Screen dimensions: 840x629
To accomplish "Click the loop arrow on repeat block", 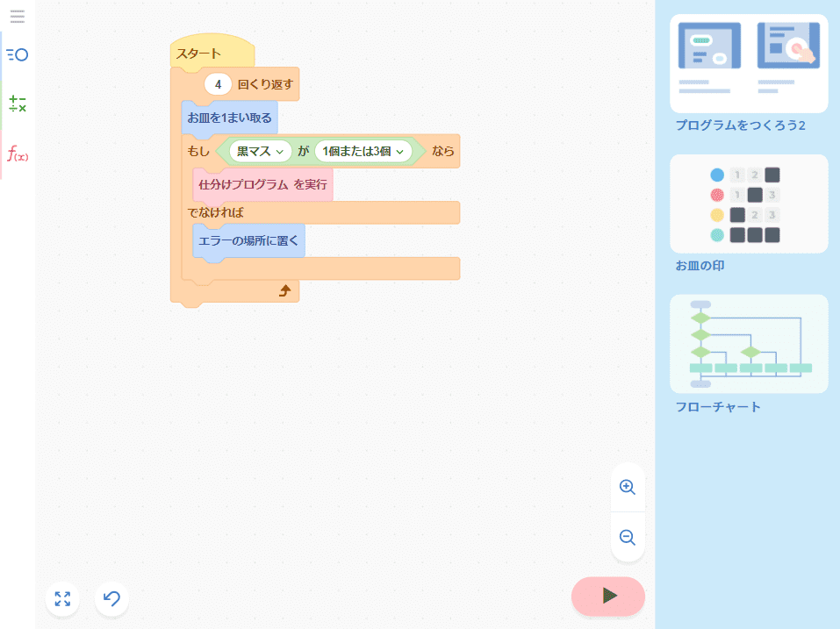I will tap(284, 290).
